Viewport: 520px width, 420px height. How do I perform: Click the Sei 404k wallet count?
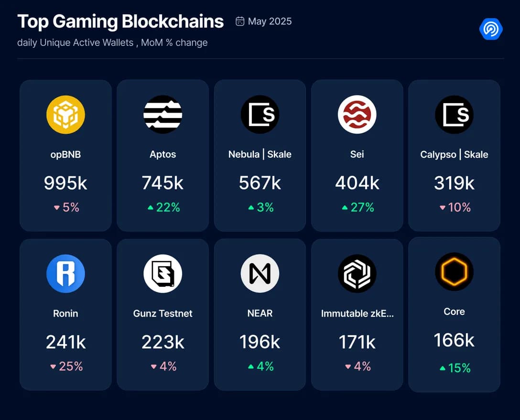click(357, 183)
